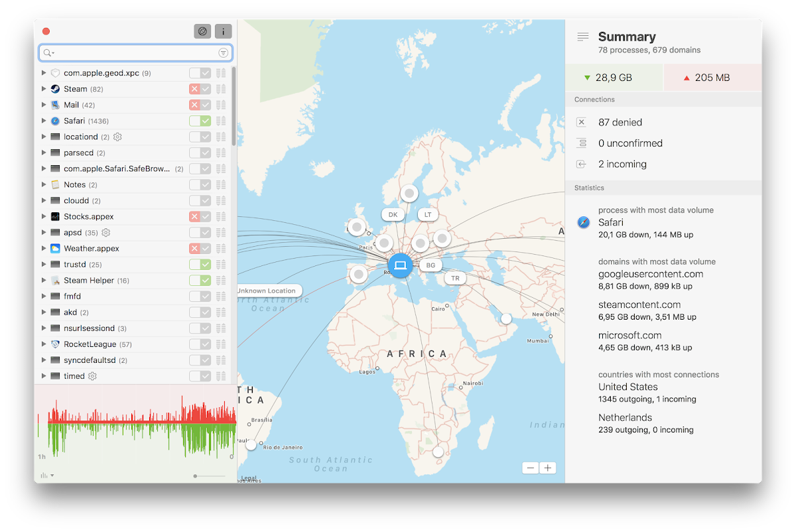Show traffic meter for Mail row

[x=222, y=105]
